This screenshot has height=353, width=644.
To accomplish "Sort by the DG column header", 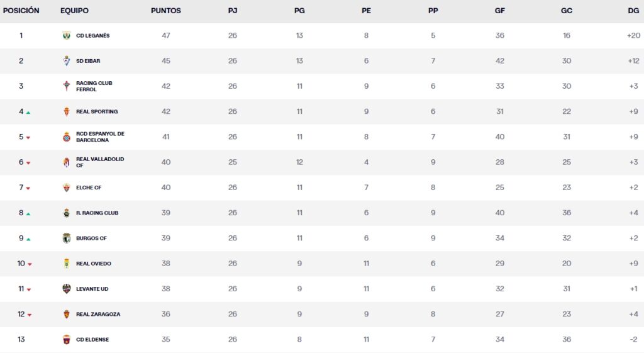I will click(x=633, y=11).
